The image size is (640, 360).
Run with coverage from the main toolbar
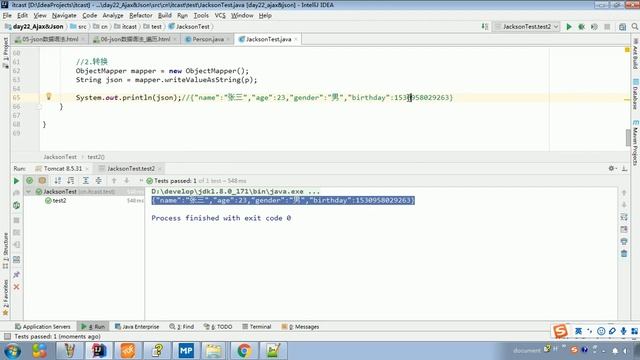click(x=594, y=27)
